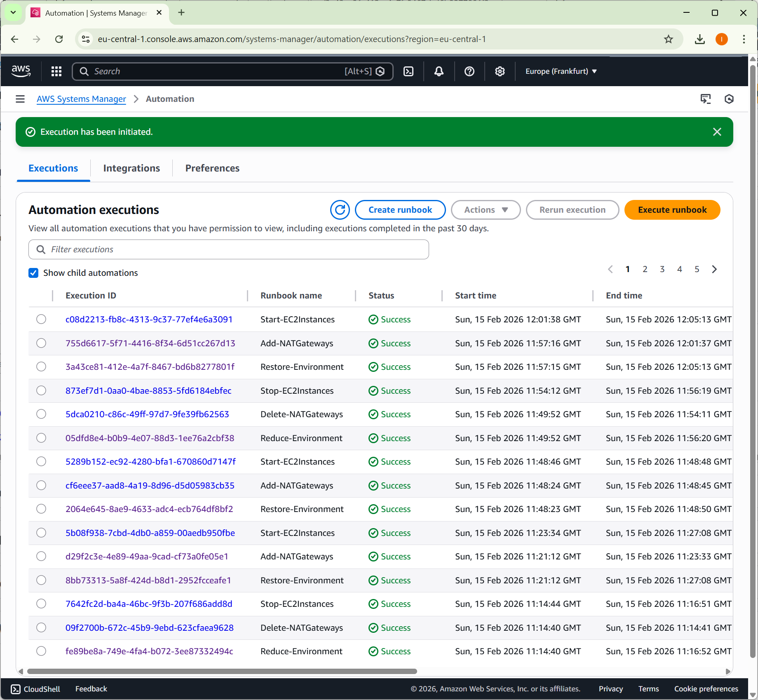Refresh the automation executions list
Viewport: 758px width, 700px height.
[x=340, y=210]
